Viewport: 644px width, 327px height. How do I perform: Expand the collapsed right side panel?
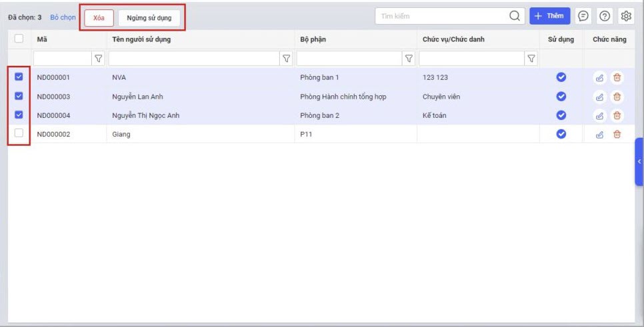tap(639, 162)
